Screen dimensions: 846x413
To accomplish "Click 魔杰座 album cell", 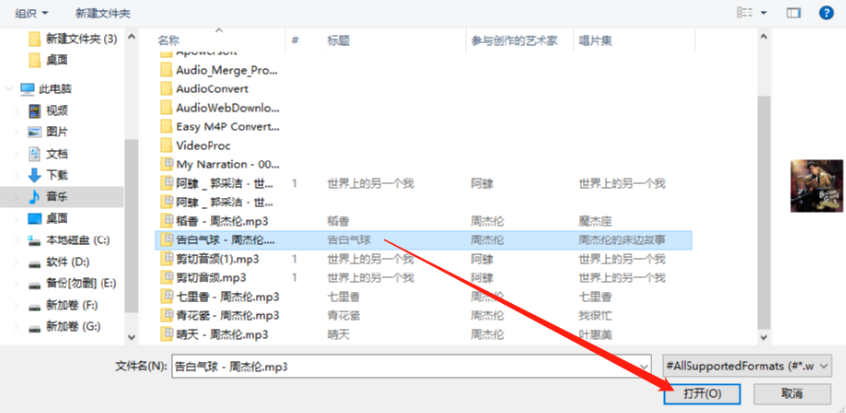I will [596, 221].
